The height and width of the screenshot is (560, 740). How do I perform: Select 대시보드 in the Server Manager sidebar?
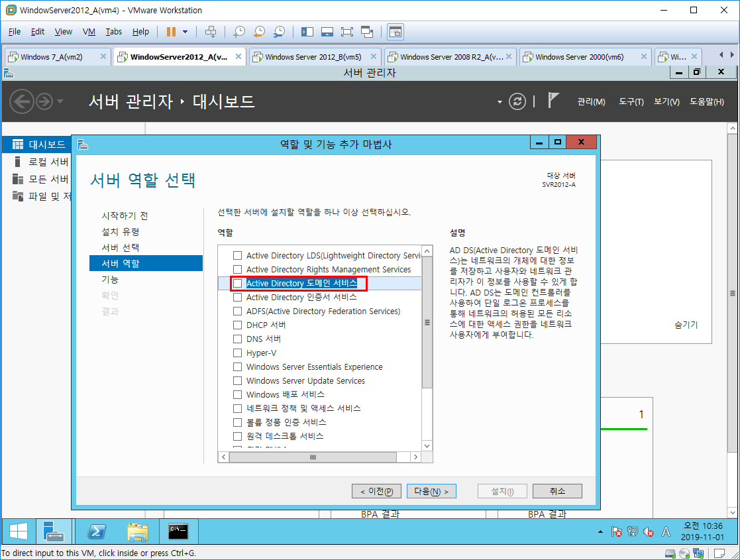point(37,144)
